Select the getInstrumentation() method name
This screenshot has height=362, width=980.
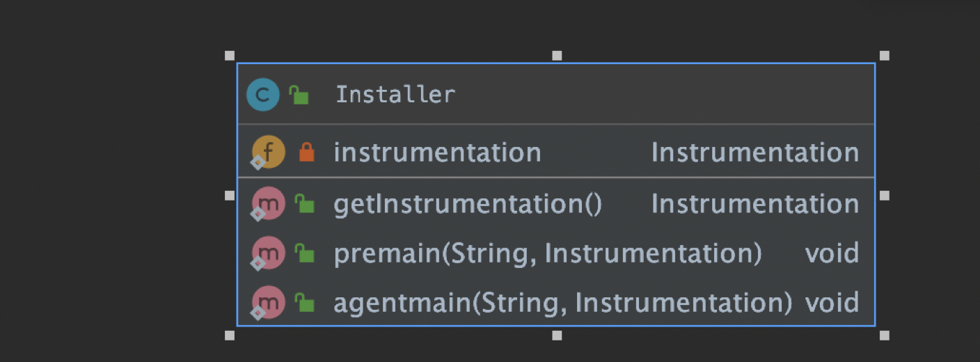(x=468, y=204)
